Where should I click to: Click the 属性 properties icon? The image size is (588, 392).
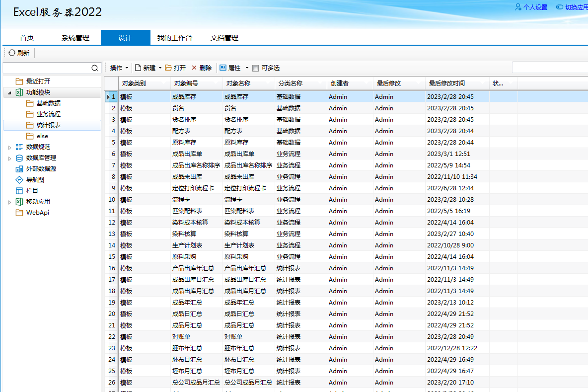pos(223,68)
